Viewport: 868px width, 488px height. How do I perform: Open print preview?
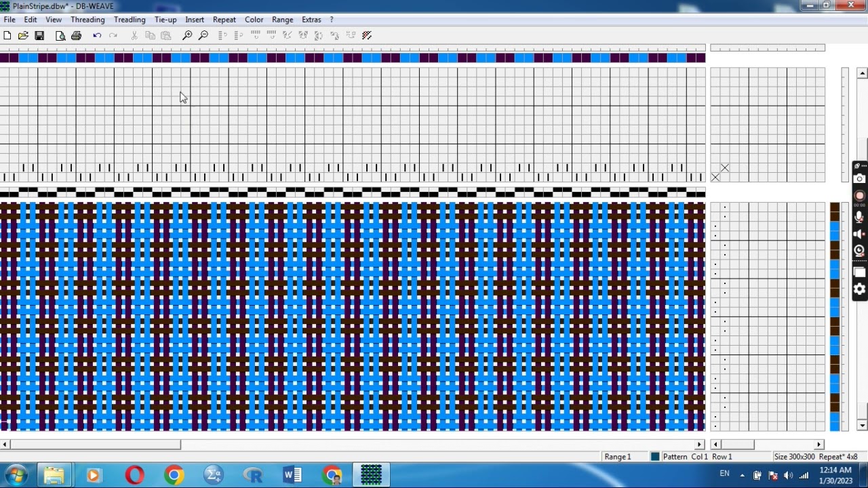pos(60,35)
